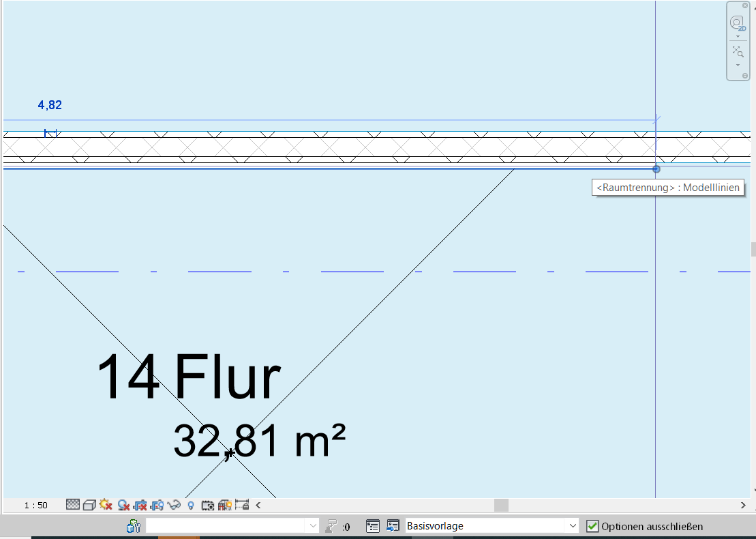This screenshot has height=539, width=756.
Task: Uncheck the Optionen ausschließen checkbox
Action: pyautogui.click(x=592, y=526)
